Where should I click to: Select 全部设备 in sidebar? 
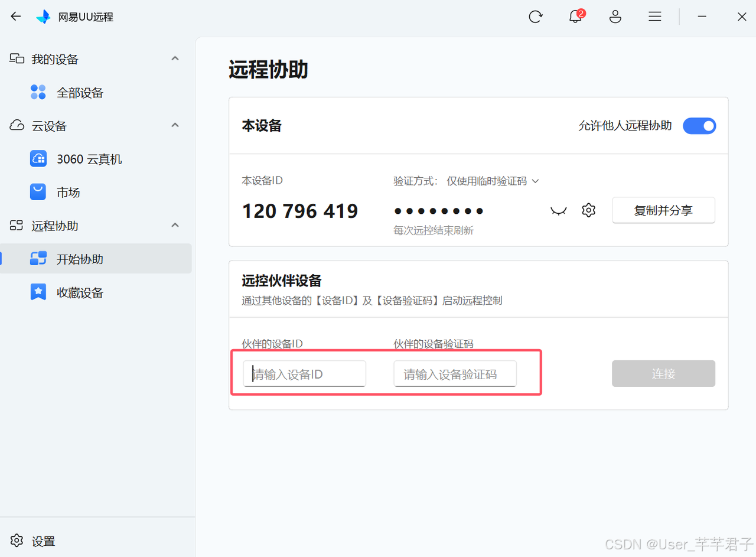(x=96, y=93)
